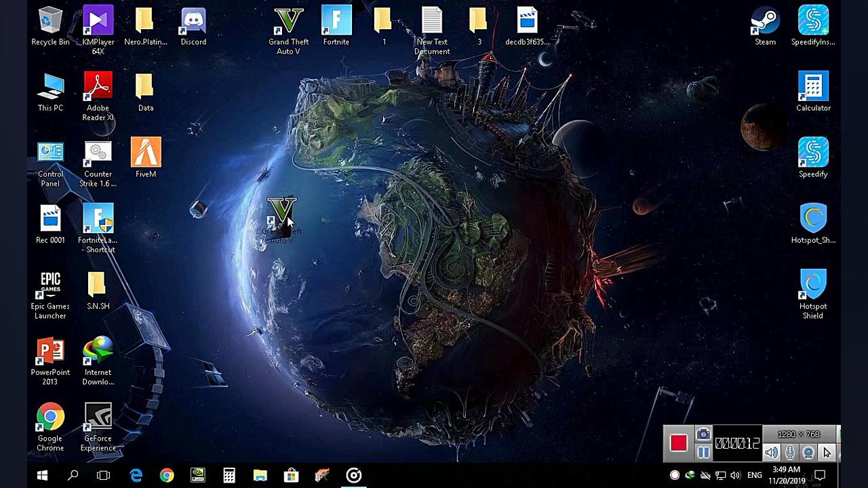This screenshot has height=488, width=868.
Task: Open the PowerPoint 2013 desktop shortcut
Action: point(50,361)
